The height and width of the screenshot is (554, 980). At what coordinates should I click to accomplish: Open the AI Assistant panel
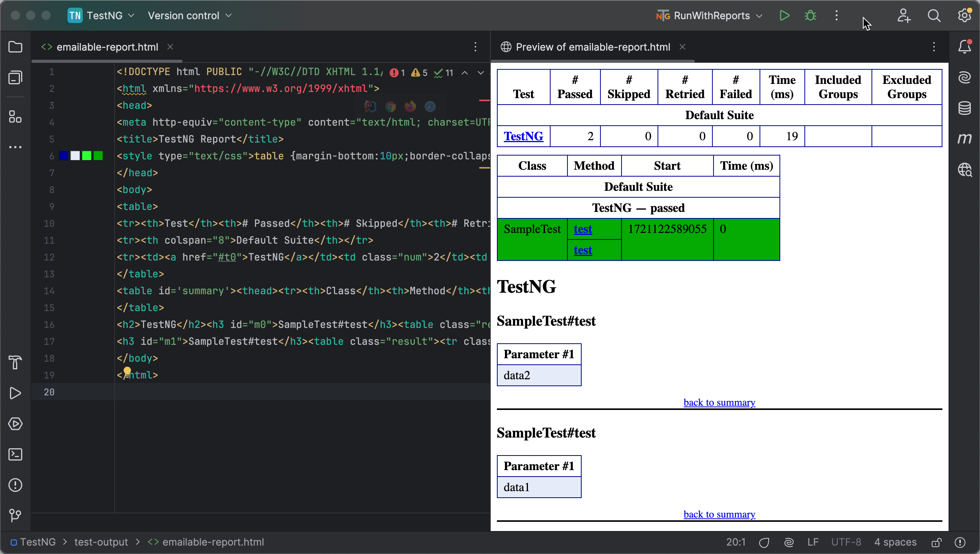click(x=965, y=77)
